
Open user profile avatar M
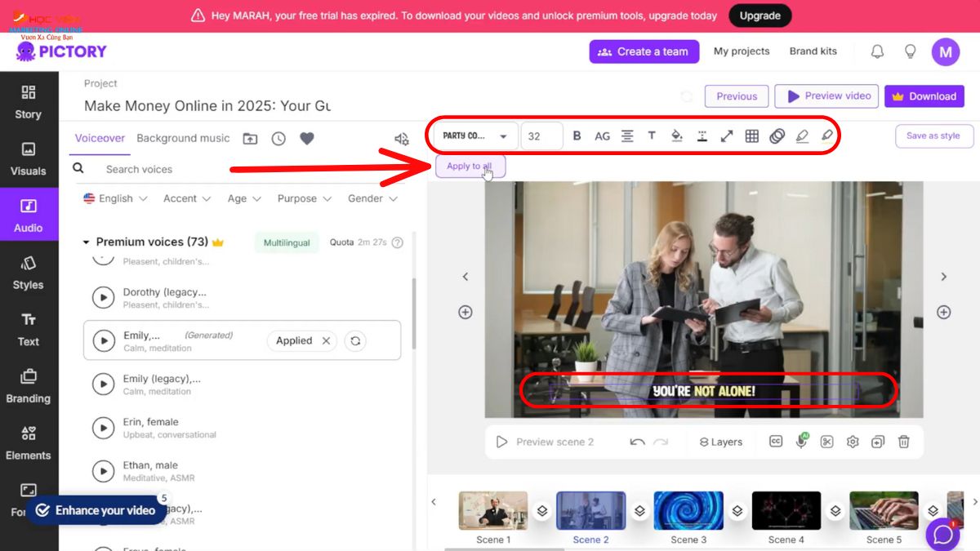coord(946,51)
